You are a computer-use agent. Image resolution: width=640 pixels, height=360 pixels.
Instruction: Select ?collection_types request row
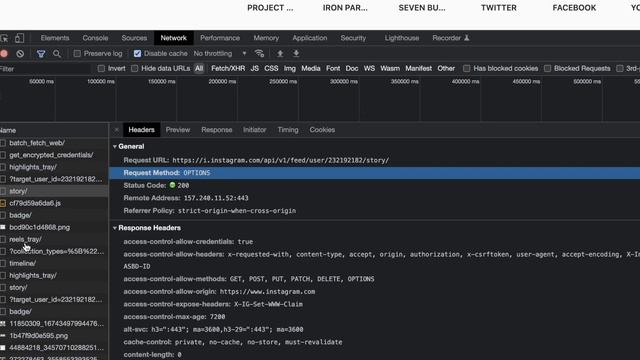[54, 251]
